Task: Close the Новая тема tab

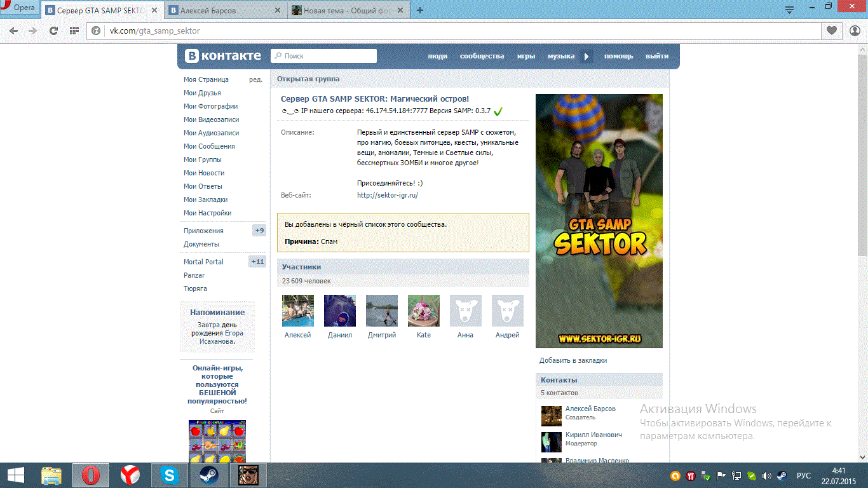Action: (x=400, y=11)
